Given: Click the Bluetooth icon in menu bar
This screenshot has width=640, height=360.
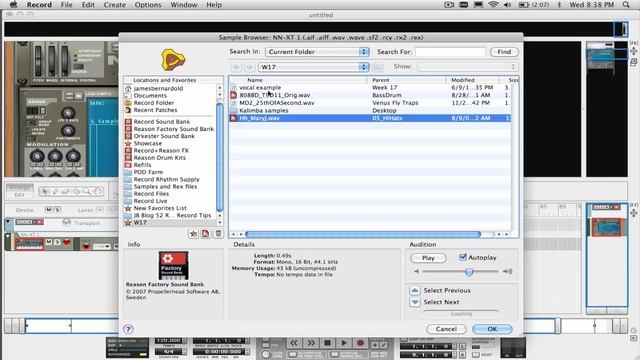Looking at the screenshot, I should (x=560, y=5).
